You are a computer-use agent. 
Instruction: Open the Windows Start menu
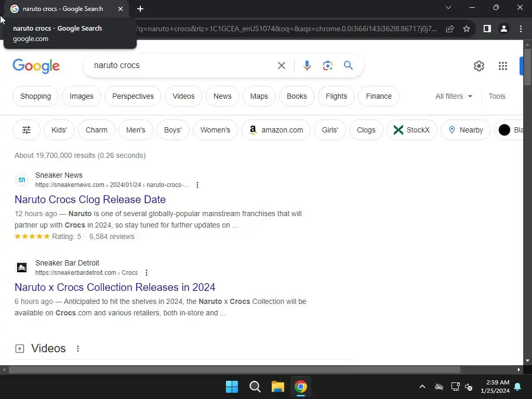(x=232, y=387)
